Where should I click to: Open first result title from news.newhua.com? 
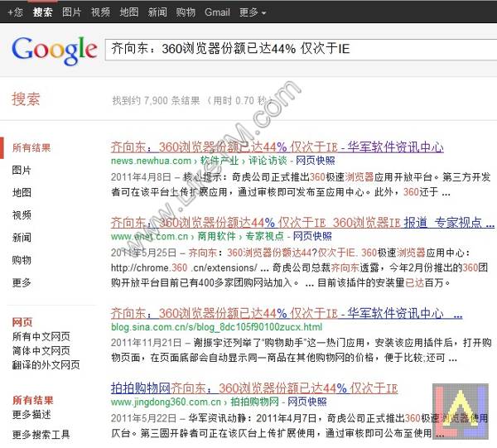click(x=277, y=147)
